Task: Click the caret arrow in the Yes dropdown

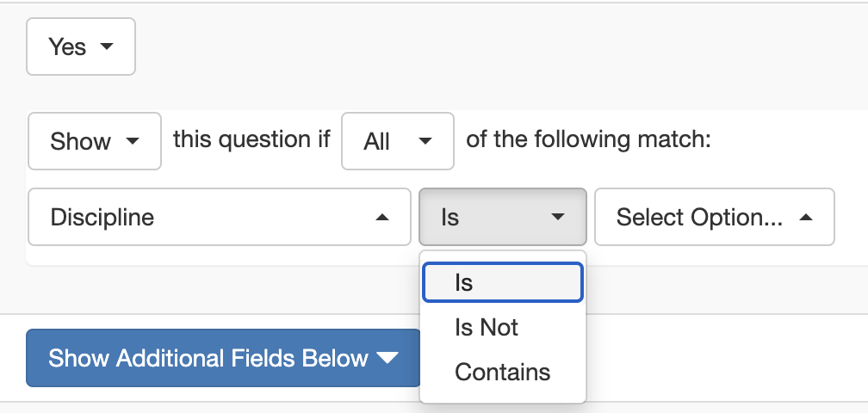Action: [107, 46]
